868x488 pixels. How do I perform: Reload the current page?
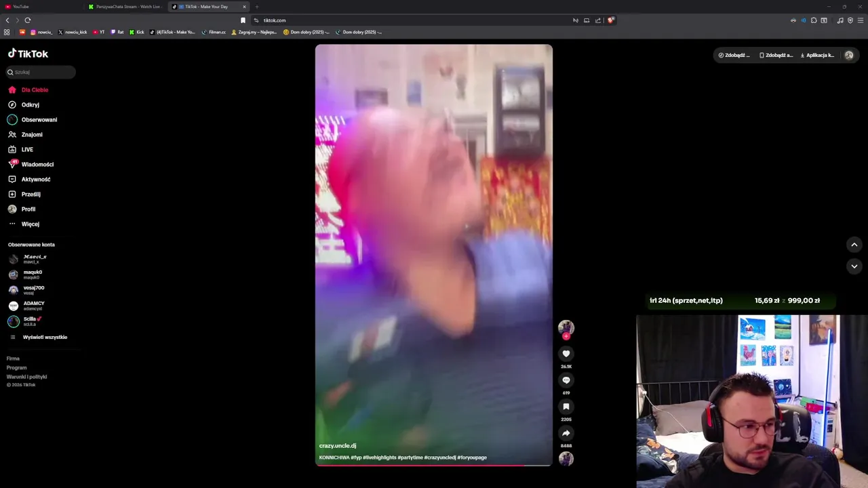pyautogui.click(x=28, y=20)
